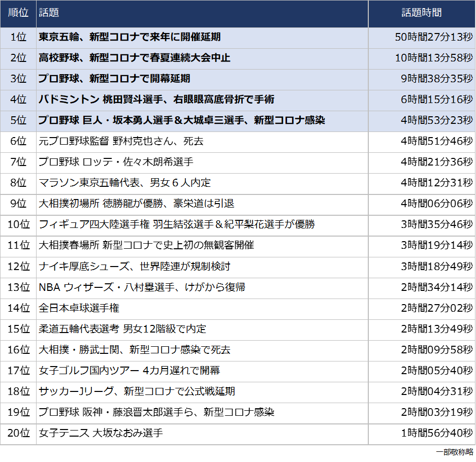
Task: Click the 全日本卓球選手権 topic cell
Action: 79,308
